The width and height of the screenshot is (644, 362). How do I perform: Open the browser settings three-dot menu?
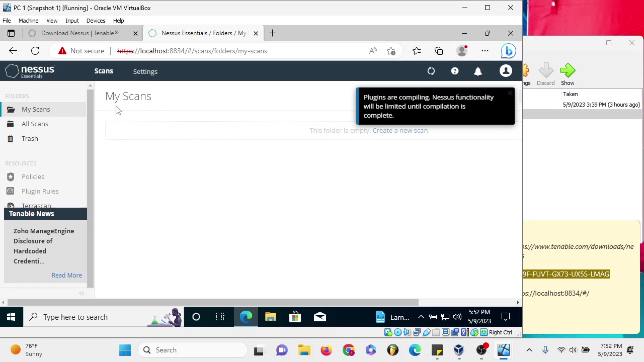[x=485, y=51]
